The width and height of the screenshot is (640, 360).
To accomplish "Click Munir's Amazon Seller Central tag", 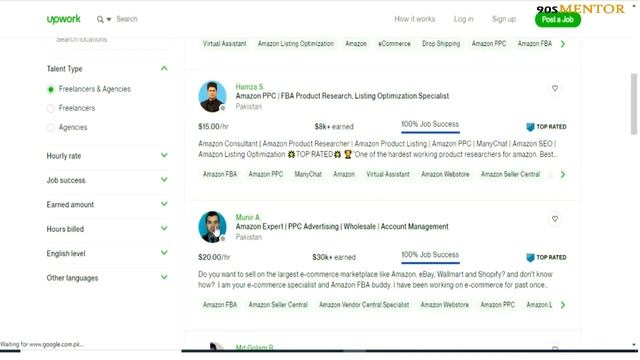I will click(x=278, y=305).
